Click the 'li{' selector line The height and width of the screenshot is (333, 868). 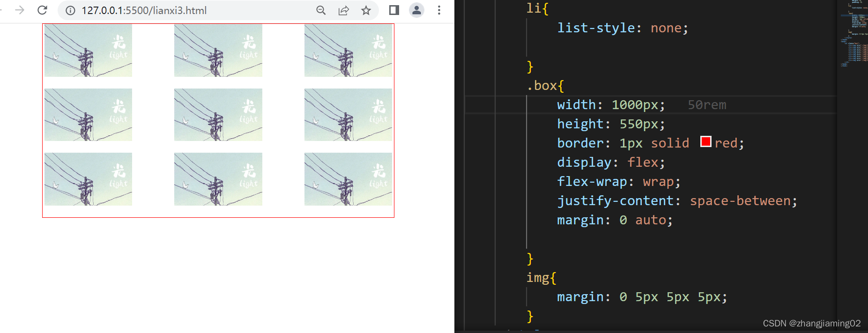[x=537, y=8]
